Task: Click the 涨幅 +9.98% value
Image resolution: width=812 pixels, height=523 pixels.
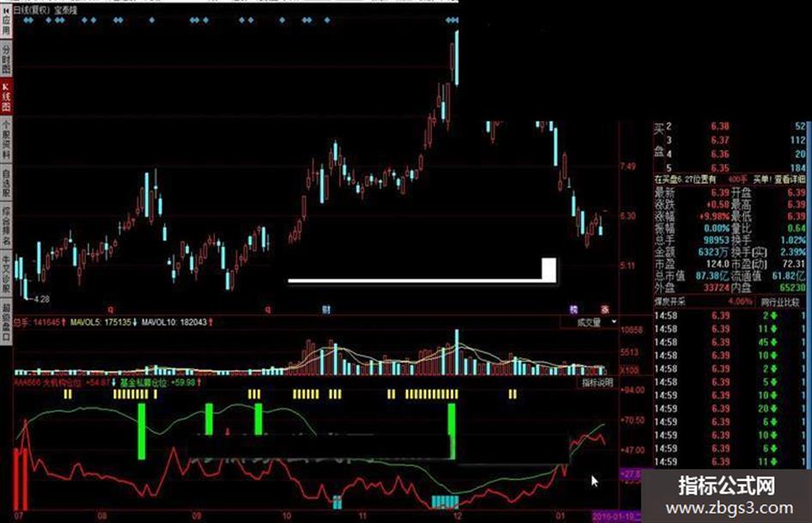Action: click(x=715, y=216)
